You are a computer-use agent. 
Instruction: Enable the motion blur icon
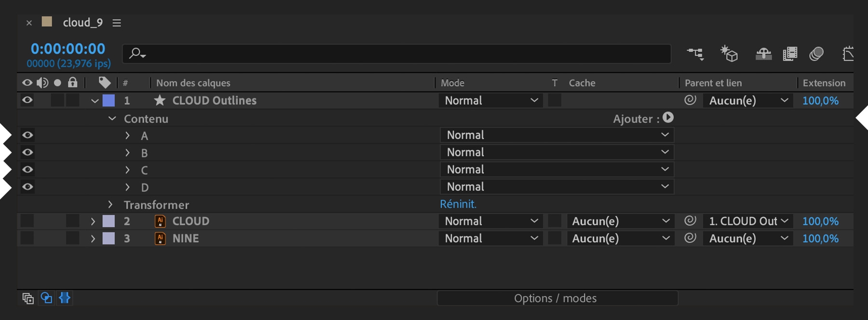[x=816, y=54]
